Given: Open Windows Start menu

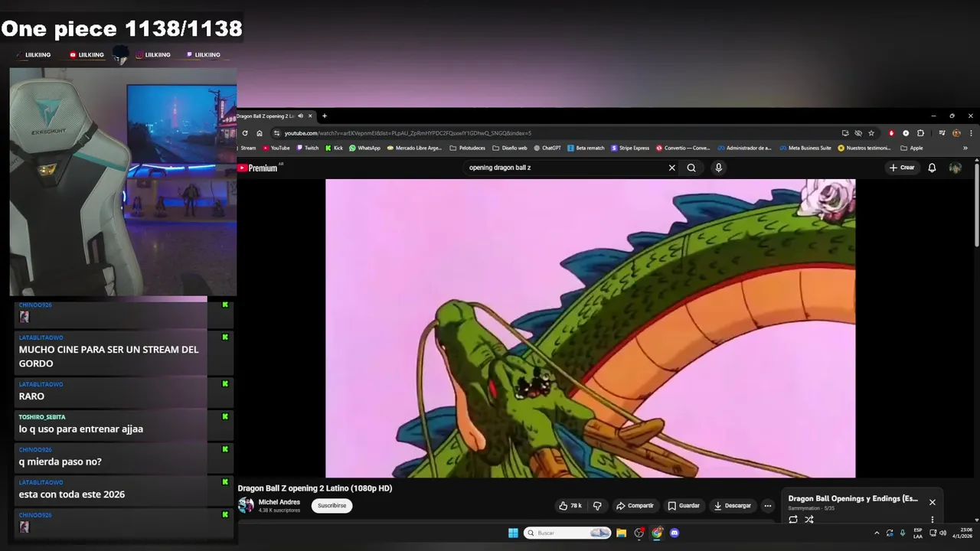Looking at the screenshot, I should click(513, 533).
